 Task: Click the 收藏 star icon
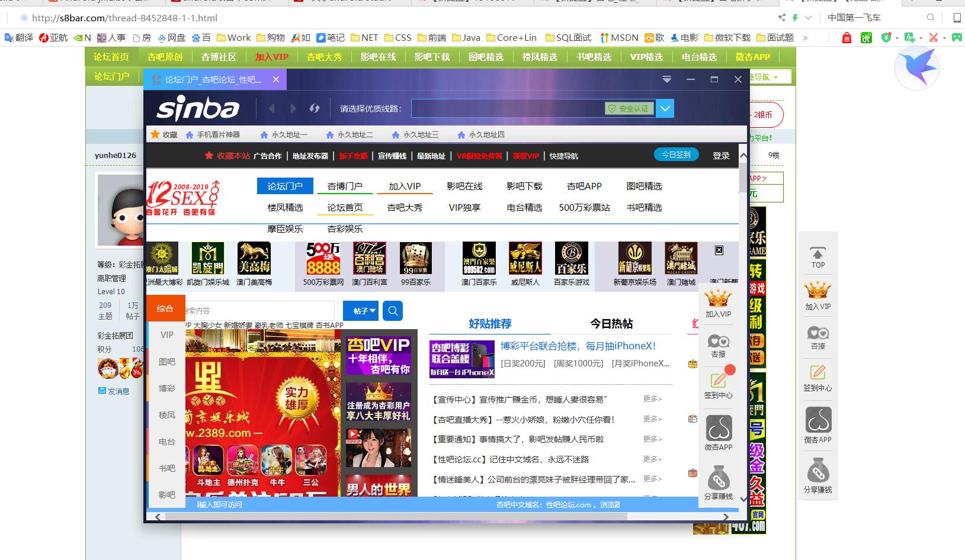pos(155,134)
